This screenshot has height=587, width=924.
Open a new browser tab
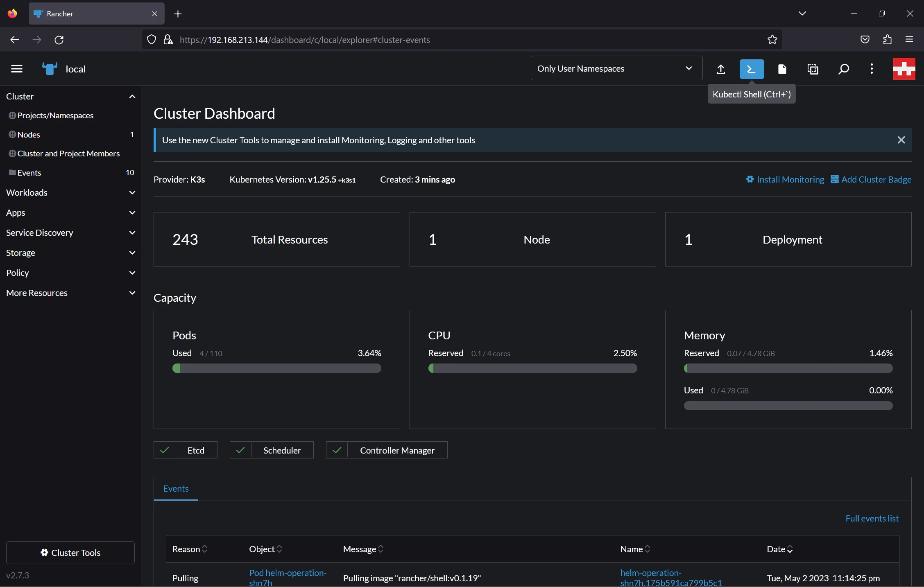(178, 14)
